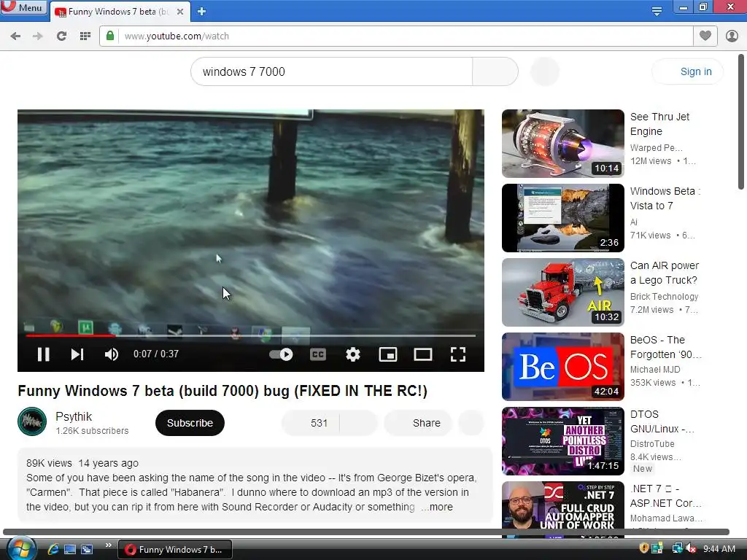This screenshot has height=560, width=747.
Task: Go forward to the next page
Action: click(38, 36)
